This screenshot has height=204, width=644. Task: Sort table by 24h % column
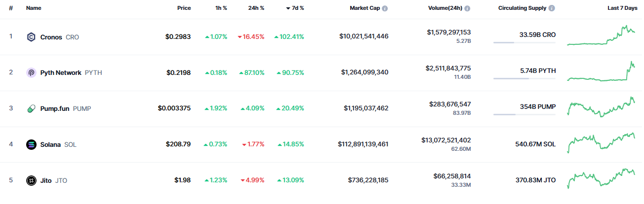[256, 8]
